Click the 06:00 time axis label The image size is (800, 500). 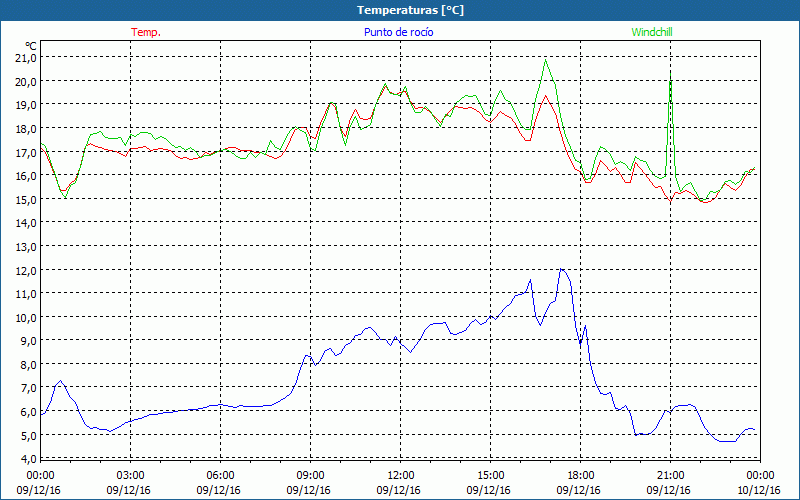220,476
